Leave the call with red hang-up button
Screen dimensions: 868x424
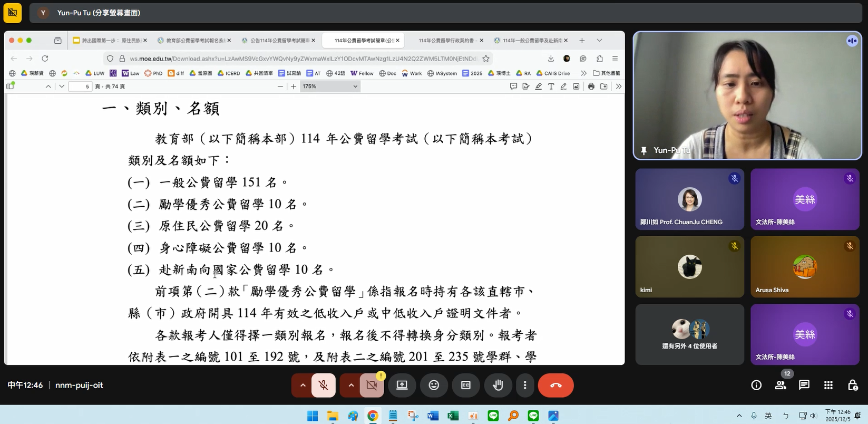click(556, 386)
